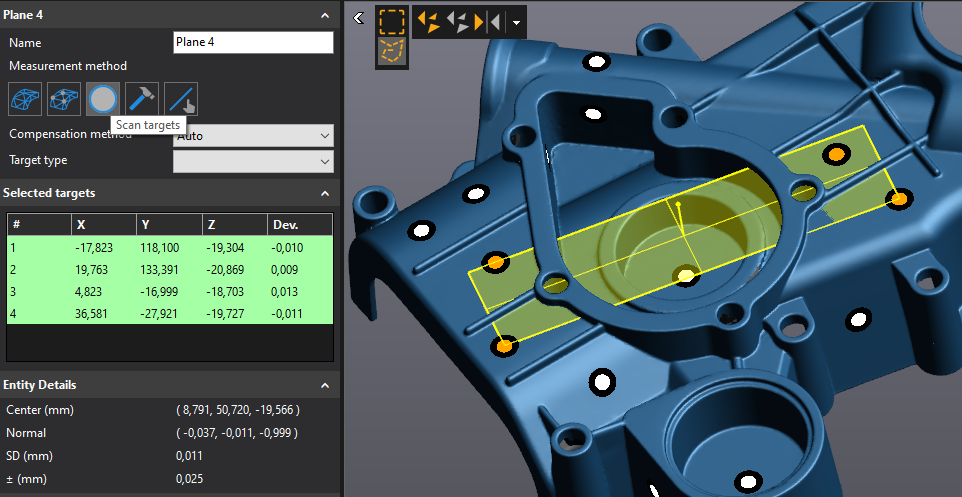Click the orange triangles selection mode icon

[x=430, y=21]
